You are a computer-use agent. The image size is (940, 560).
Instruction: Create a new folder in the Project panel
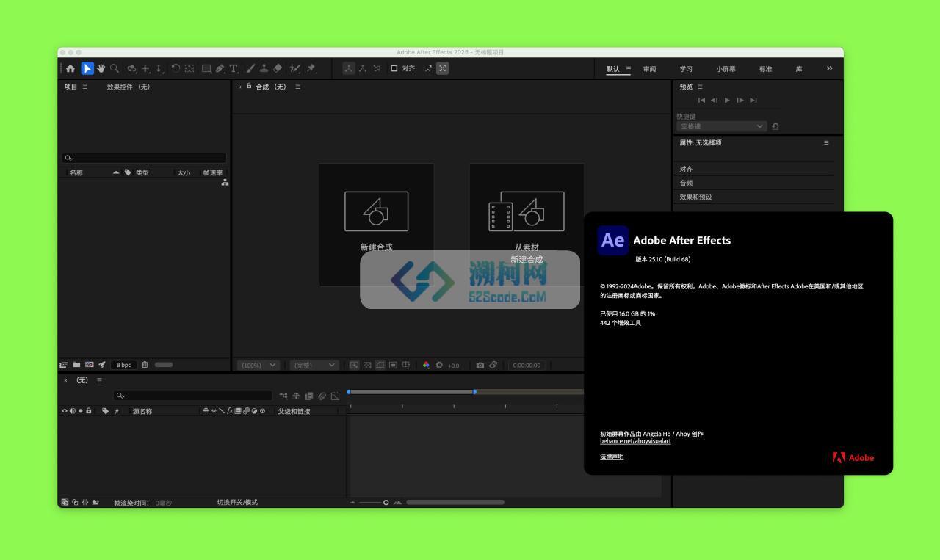[x=76, y=365]
